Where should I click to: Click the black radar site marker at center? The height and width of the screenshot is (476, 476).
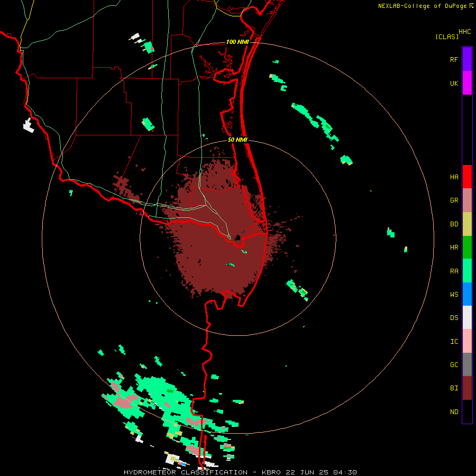pyautogui.click(x=239, y=237)
